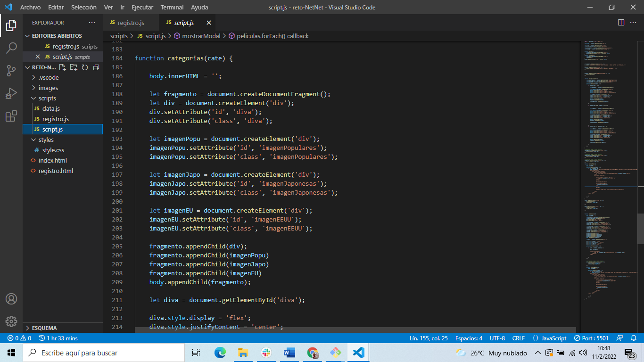The height and width of the screenshot is (362, 644).
Task: Split the editor to the right
Action: tap(621, 23)
